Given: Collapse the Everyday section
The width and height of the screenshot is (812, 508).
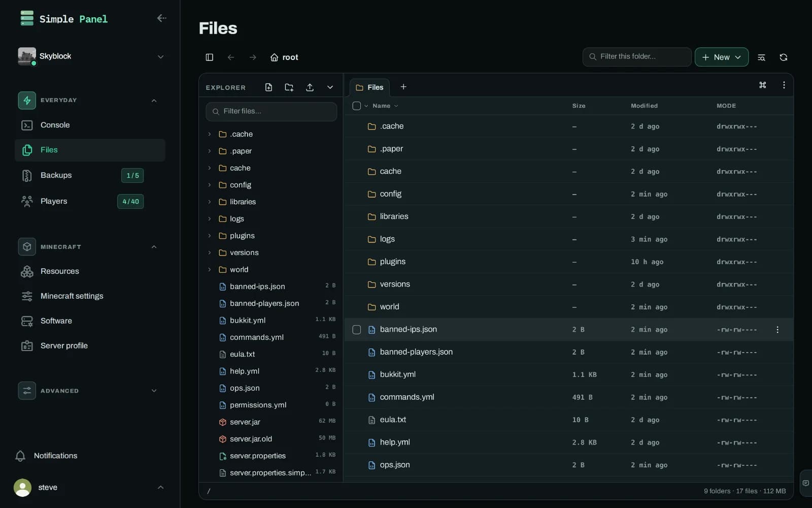Looking at the screenshot, I should tap(154, 101).
